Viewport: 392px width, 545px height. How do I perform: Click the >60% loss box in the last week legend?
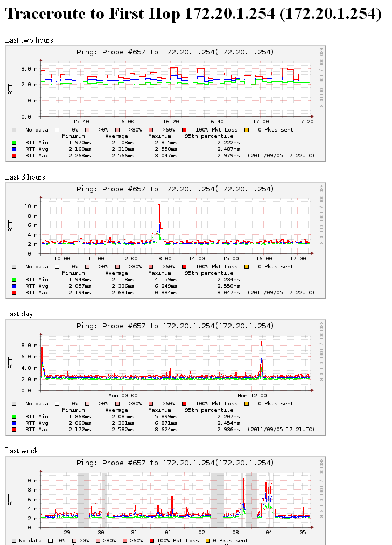pyautogui.click(x=124, y=540)
